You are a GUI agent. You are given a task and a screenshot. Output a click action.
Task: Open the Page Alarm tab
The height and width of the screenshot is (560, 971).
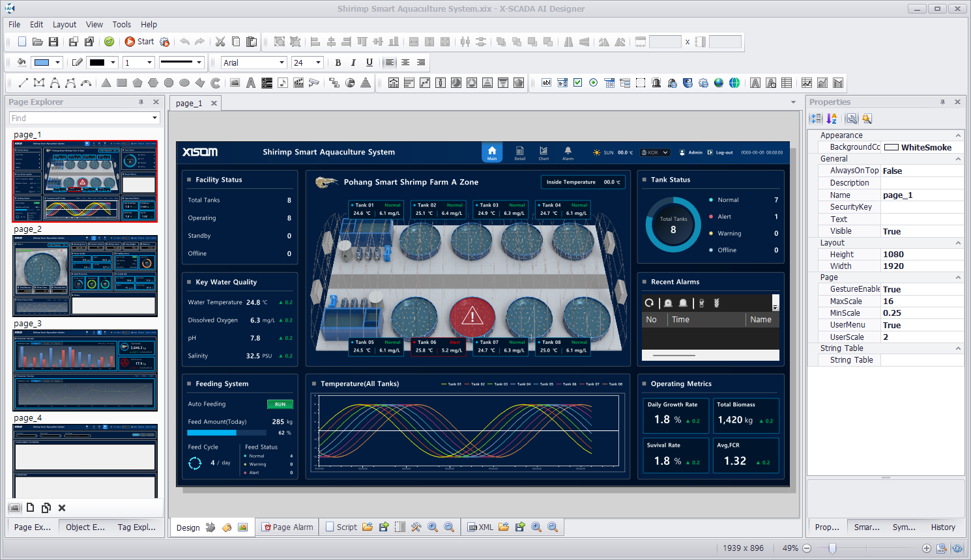[x=287, y=527]
